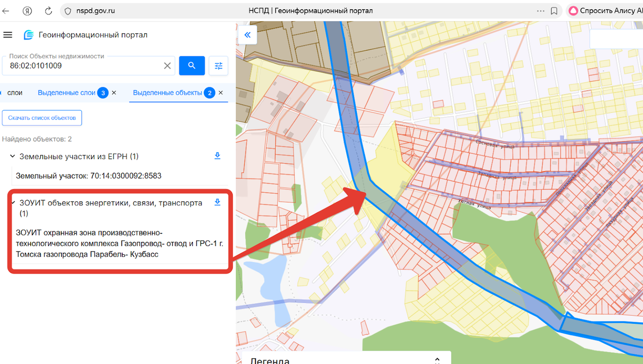The width and height of the screenshot is (643, 364).
Task: Click Найдено объектов: 2 text
Action: 37,139
